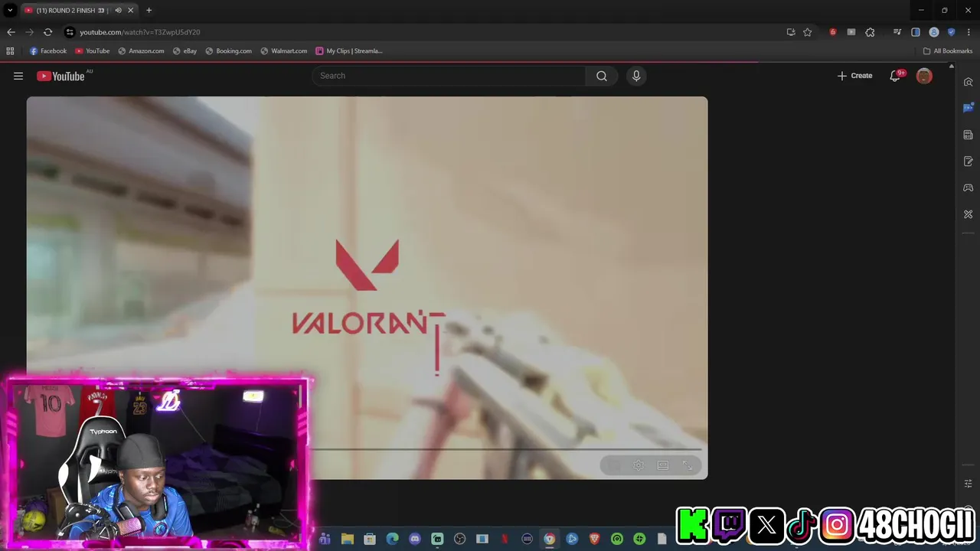Click the blue shield checkmark icon
980x551 pixels.
(x=951, y=32)
